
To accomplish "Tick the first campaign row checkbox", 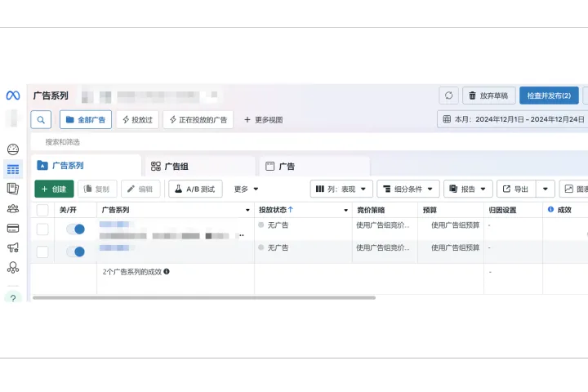I will [42, 229].
